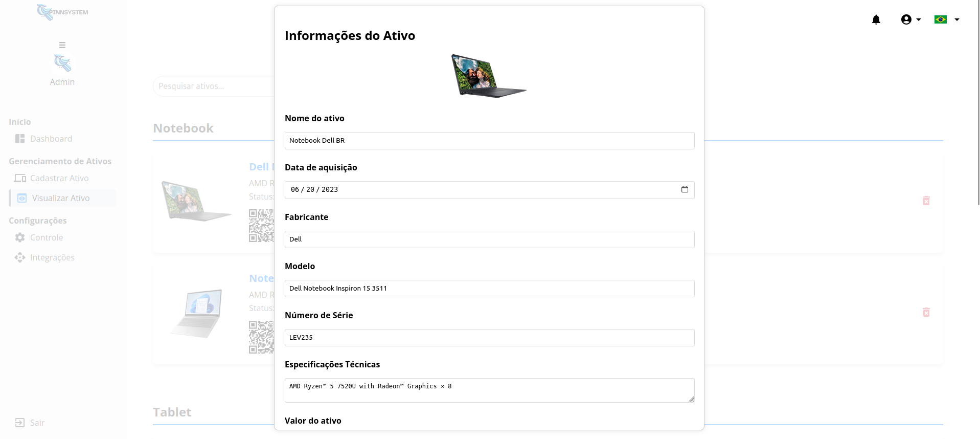
Task: Click the Innsystem logo at top left
Action: 62,12
